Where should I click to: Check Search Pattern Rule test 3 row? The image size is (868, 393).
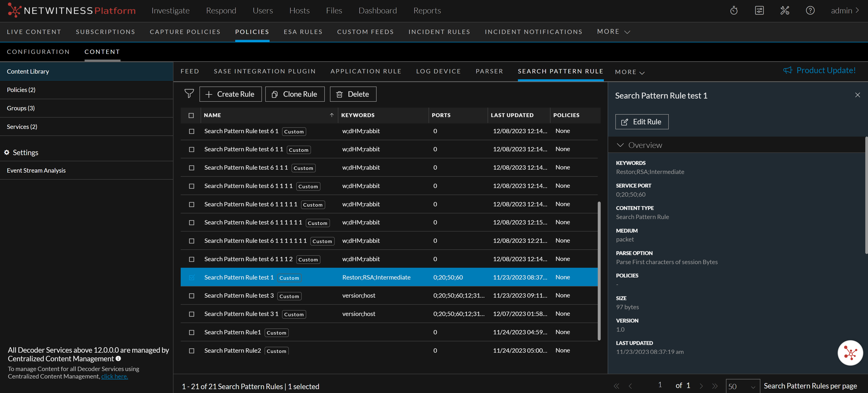coord(191,296)
